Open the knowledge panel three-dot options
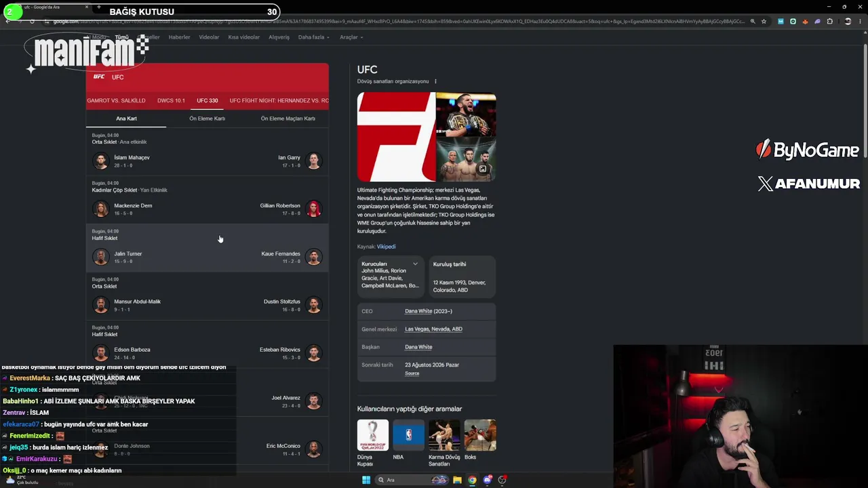Screen dimensions: 868x488 [435, 81]
